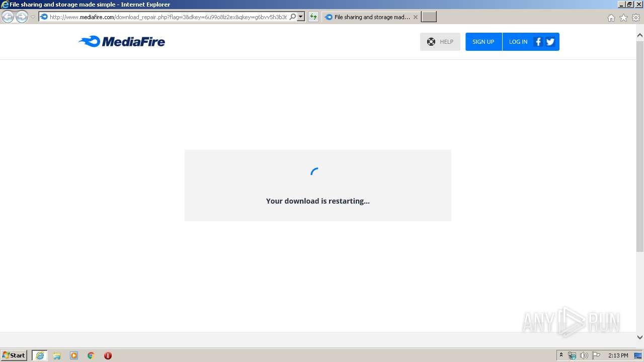This screenshot has height=362, width=644.
Task: Click the mediafire.com address bar
Action: [x=168, y=17]
